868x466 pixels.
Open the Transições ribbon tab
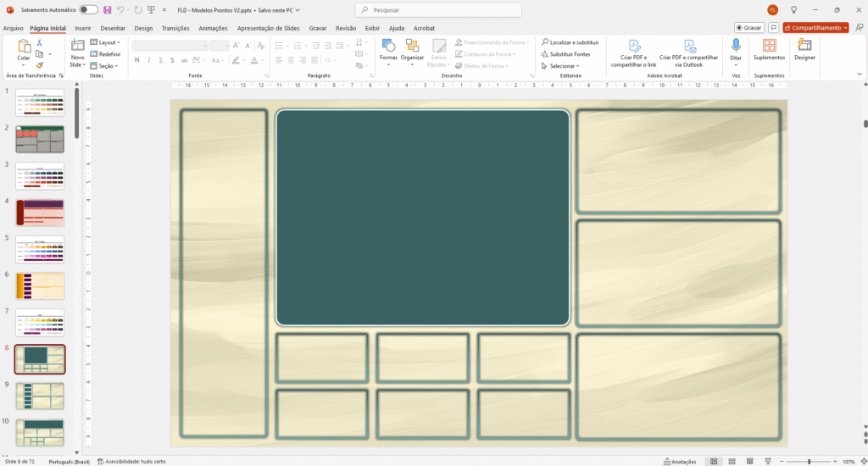175,28
